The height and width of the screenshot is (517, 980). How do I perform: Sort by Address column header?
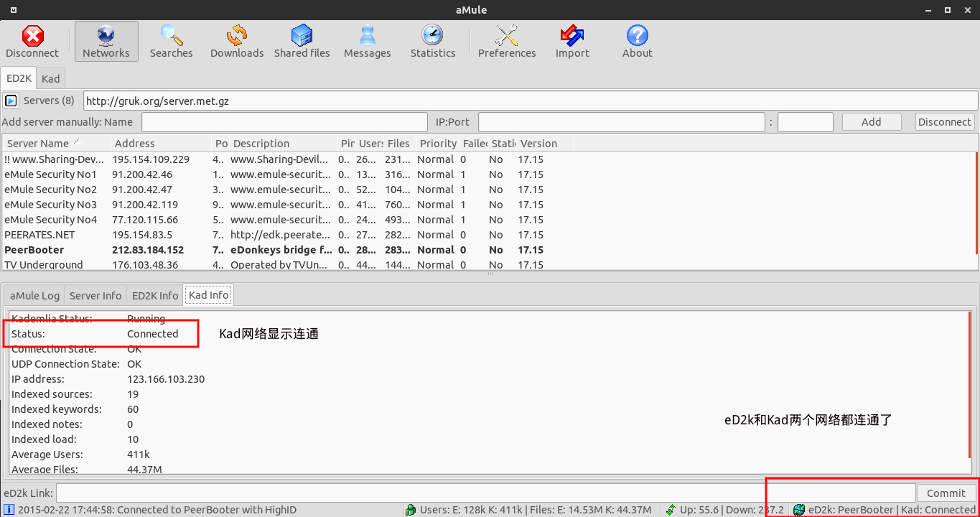click(x=161, y=144)
